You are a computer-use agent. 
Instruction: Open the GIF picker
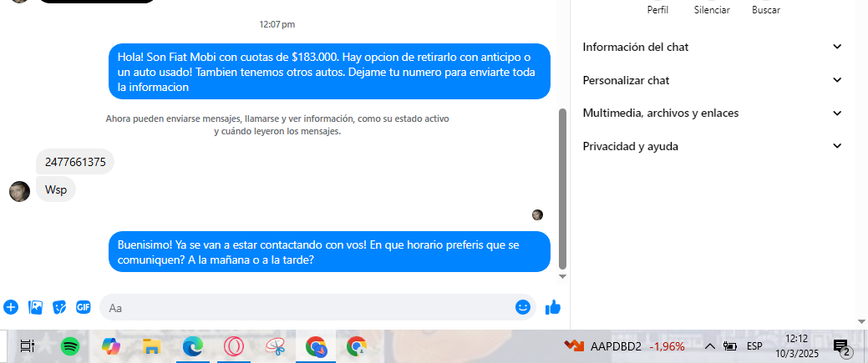tap(84, 307)
